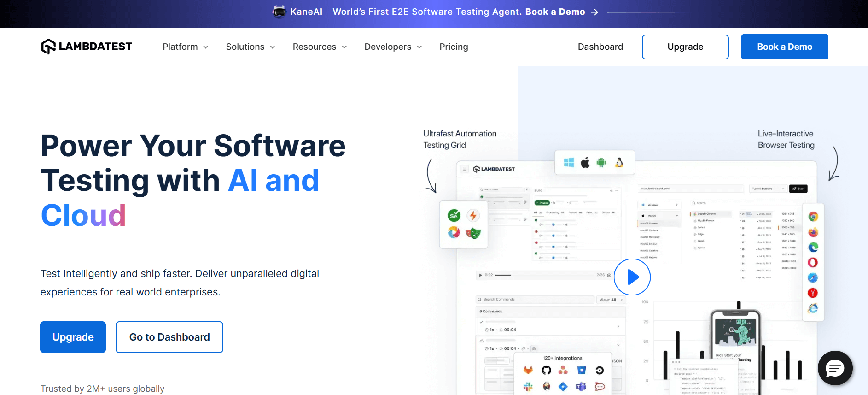Click the blue Upgrade hero button
Viewport: 868px width, 395px height.
click(73, 337)
